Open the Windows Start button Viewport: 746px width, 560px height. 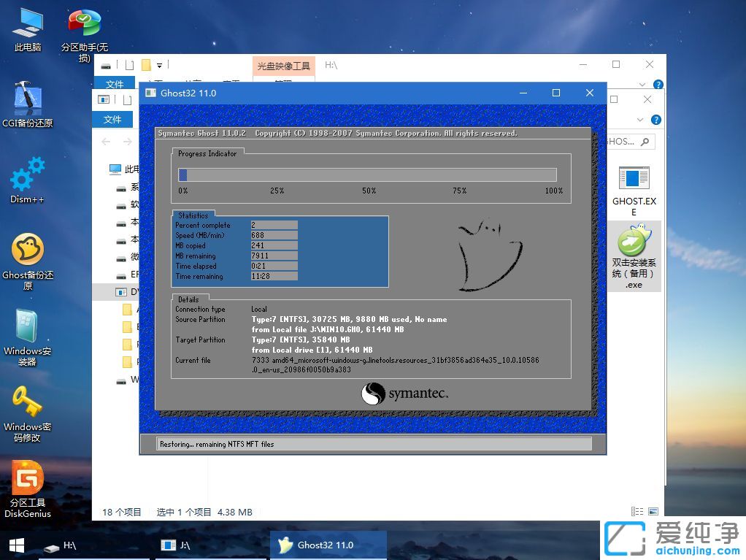pyautogui.click(x=15, y=545)
